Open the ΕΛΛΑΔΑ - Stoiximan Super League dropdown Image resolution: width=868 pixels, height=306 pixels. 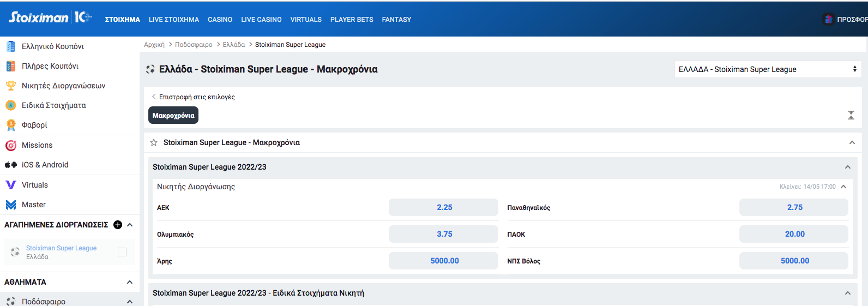click(768, 69)
